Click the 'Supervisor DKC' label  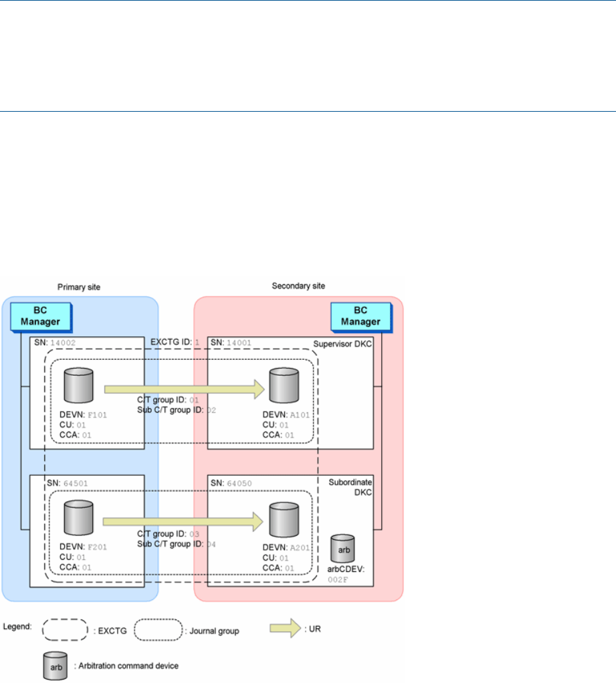(342, 344)
